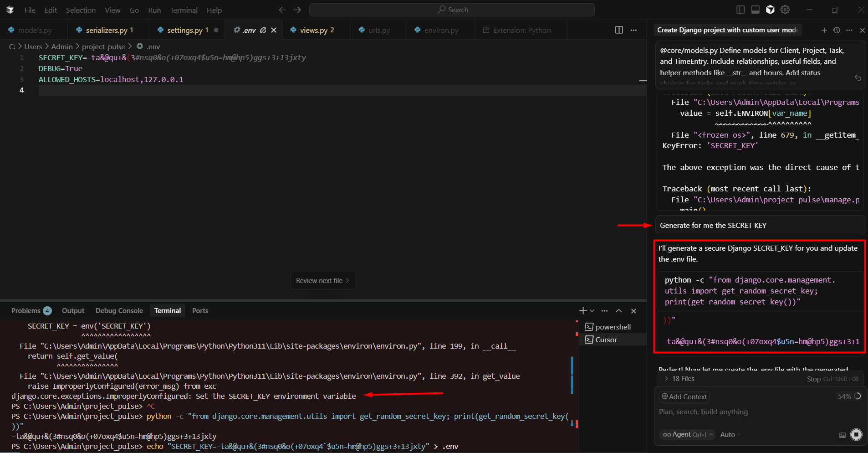Screen dimensions: 868x453
Task: Open the Debug Console tab
Action: point(119,311)
